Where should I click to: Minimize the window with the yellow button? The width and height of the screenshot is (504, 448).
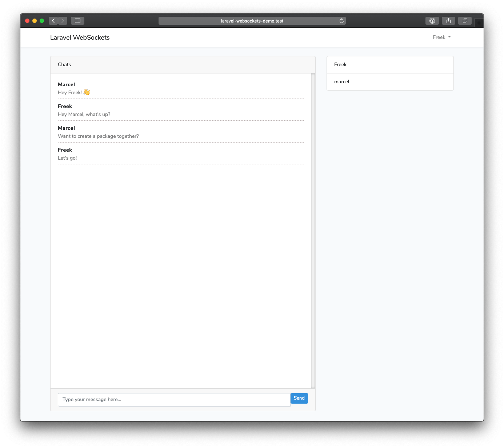35,21
